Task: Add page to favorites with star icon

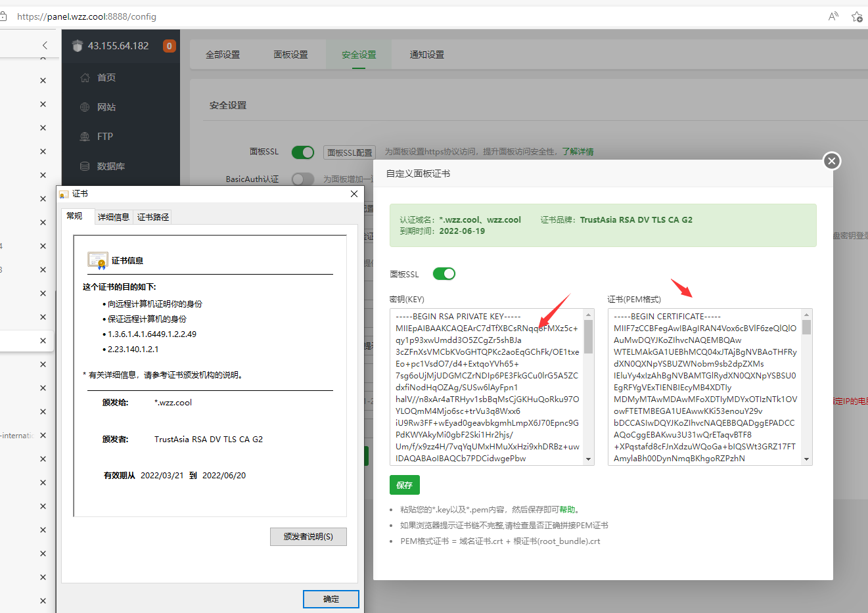Action: [857, 16]
